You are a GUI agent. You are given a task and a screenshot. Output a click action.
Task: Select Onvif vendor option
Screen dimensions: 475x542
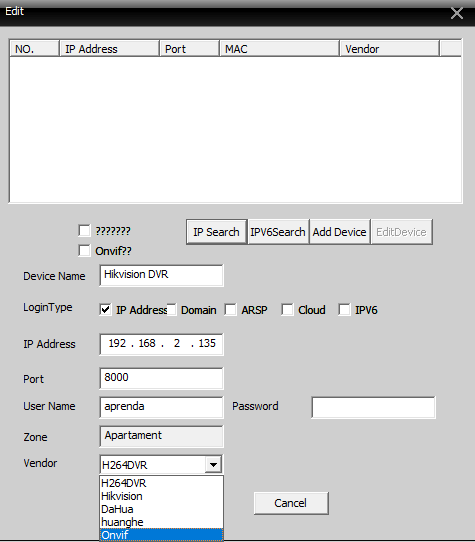161,535
